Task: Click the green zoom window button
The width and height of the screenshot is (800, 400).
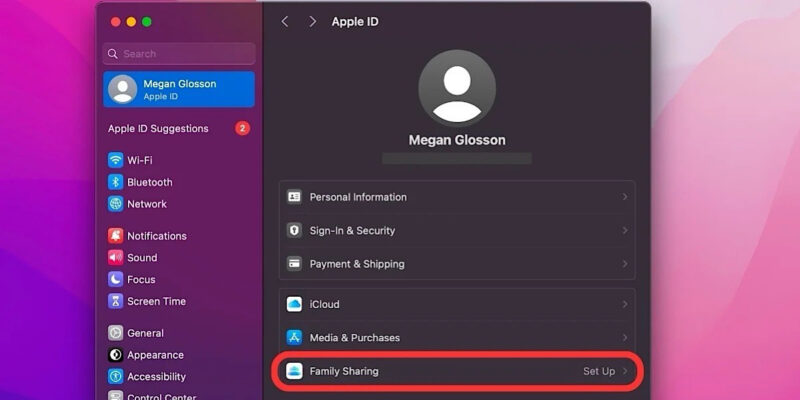Action: tap(146, 21)
